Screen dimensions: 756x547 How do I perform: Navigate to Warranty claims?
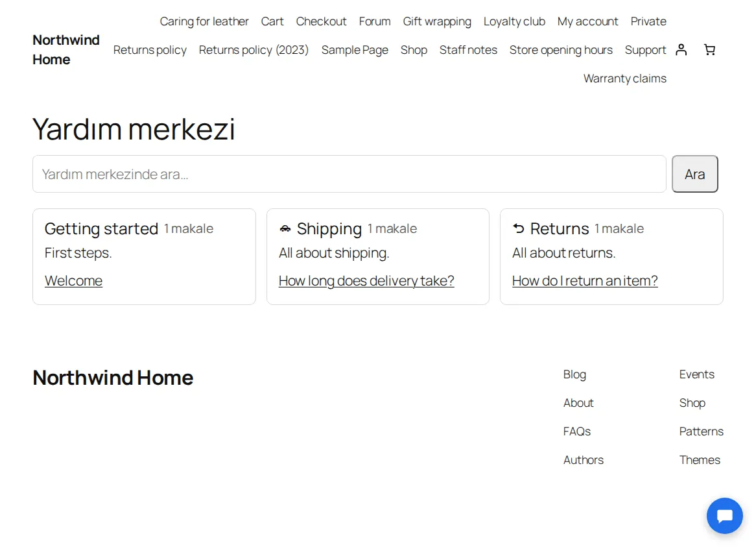point(625,79)
